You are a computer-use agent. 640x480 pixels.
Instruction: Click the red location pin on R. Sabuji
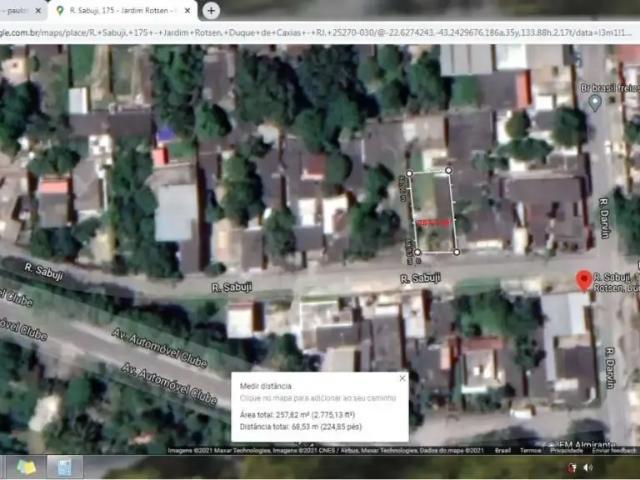pyautogui.click(x=584, y=280)
